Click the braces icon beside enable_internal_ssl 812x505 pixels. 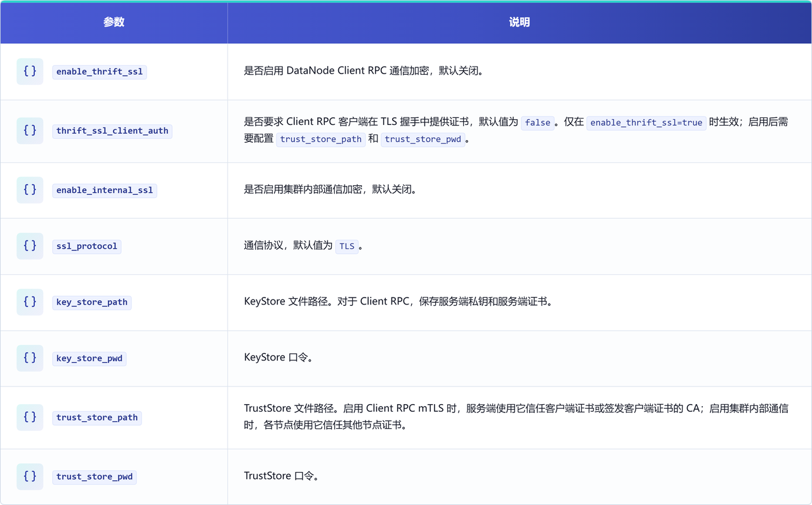click(x=30, y=190)
